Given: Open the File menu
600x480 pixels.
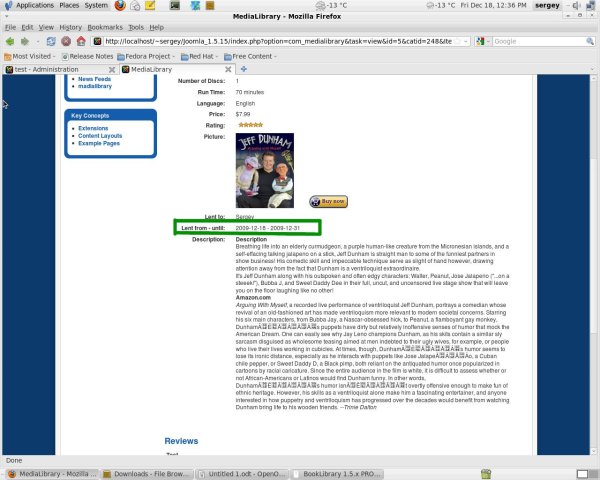Looking at the screenshot, I should pos(10,27).
